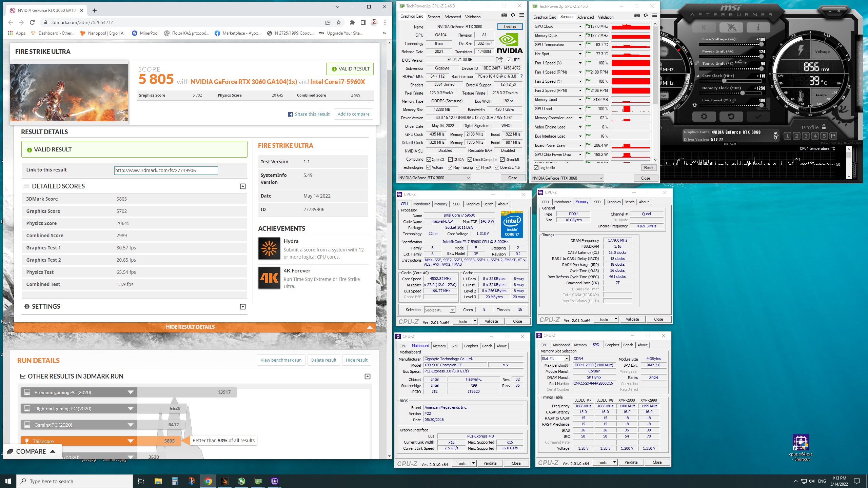
Task: Switch to Advanced tab in GPU-Z Graphics Card
Action: 453,17
